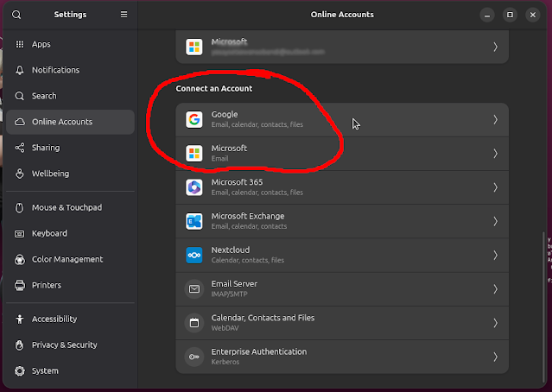Click "Calendar, contacts, files" under Nextcloud
Viewport: 552px width, 392px height.
click(247, 261)
